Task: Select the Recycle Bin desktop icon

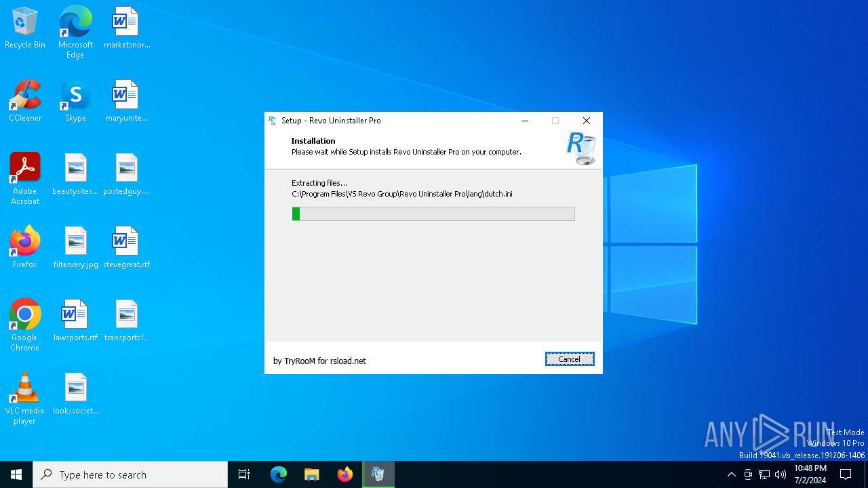Action: (25, 28)
